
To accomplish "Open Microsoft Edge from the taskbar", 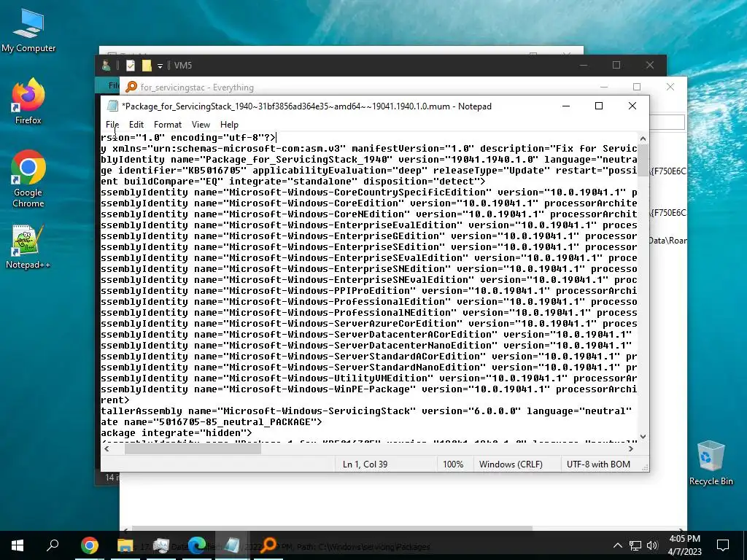I will 197,545.
